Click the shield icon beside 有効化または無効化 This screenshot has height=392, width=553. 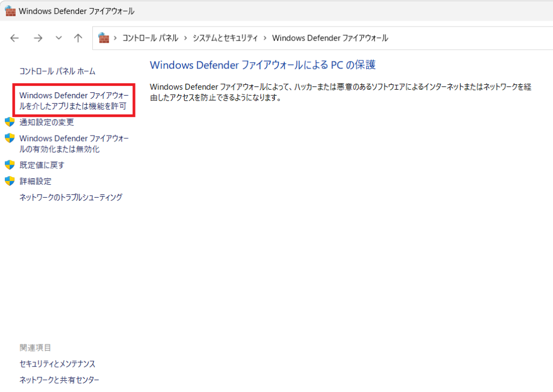pos(10,138)
